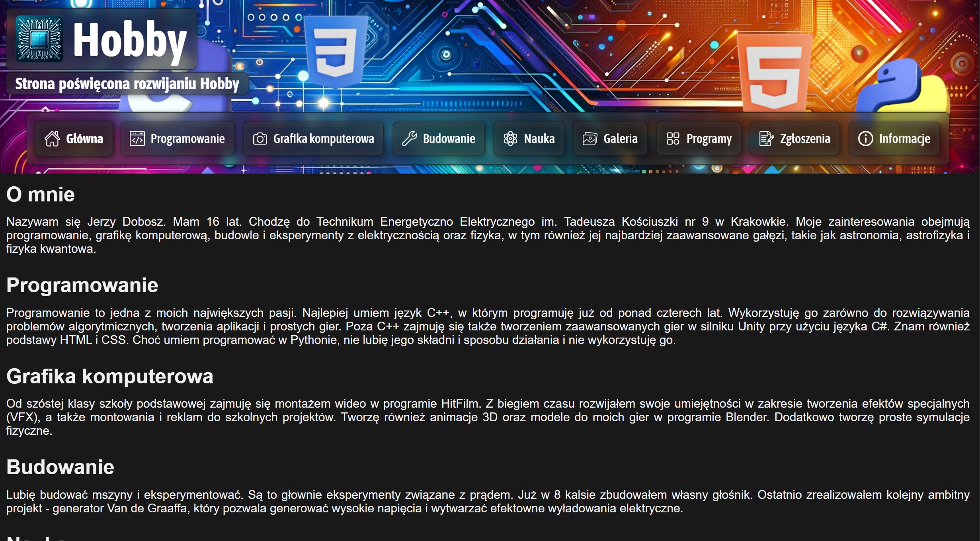Click the grid squares icon for Programy
The image size is (980, 541).
(673, 139)
